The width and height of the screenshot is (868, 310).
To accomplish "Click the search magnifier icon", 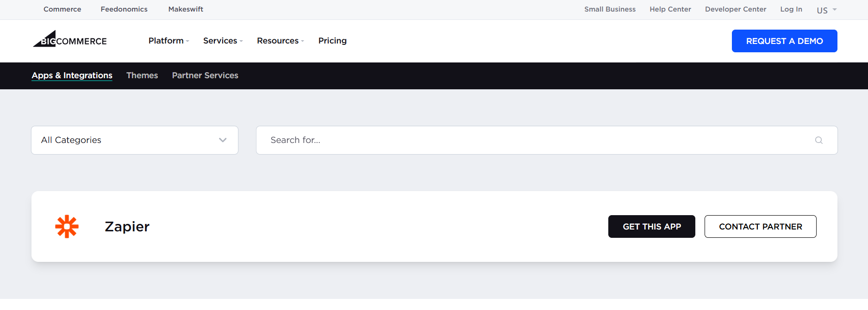I will (x=818, y=140).
